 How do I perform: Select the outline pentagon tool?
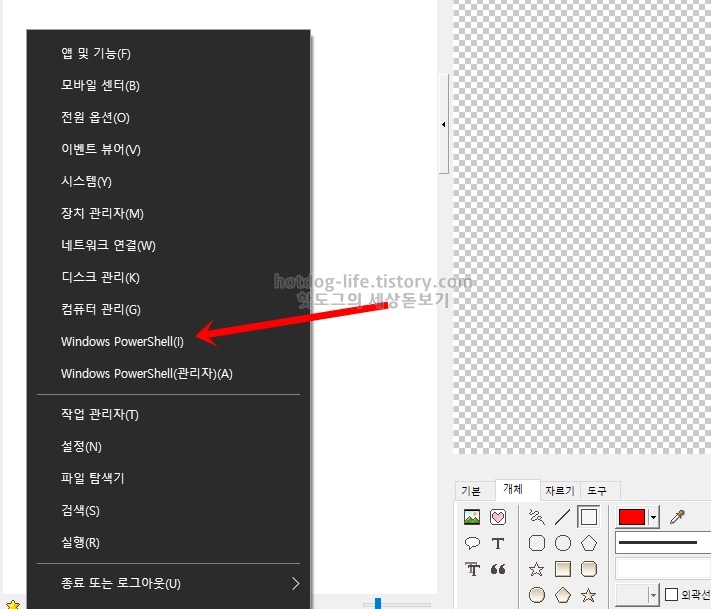(589, 543)
